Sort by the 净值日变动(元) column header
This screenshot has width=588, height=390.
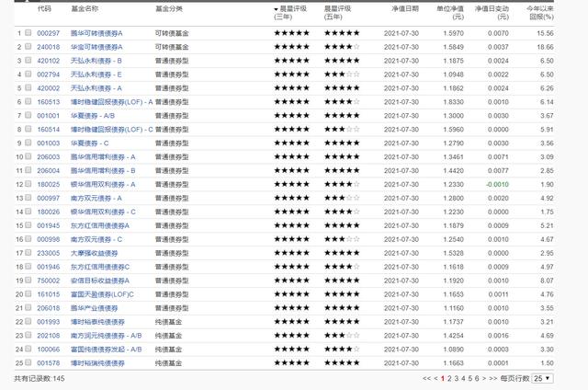coord(492,13)
